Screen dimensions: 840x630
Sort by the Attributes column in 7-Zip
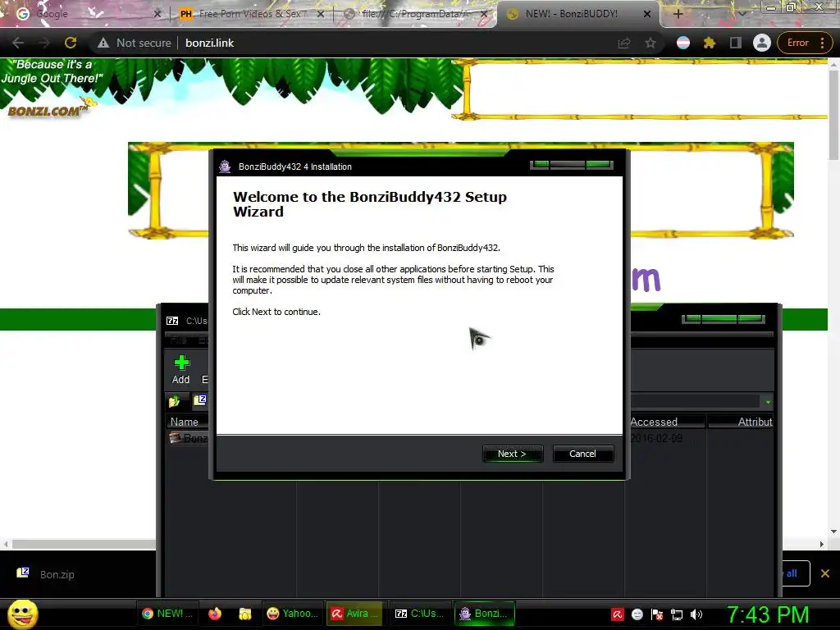(742, 422)
